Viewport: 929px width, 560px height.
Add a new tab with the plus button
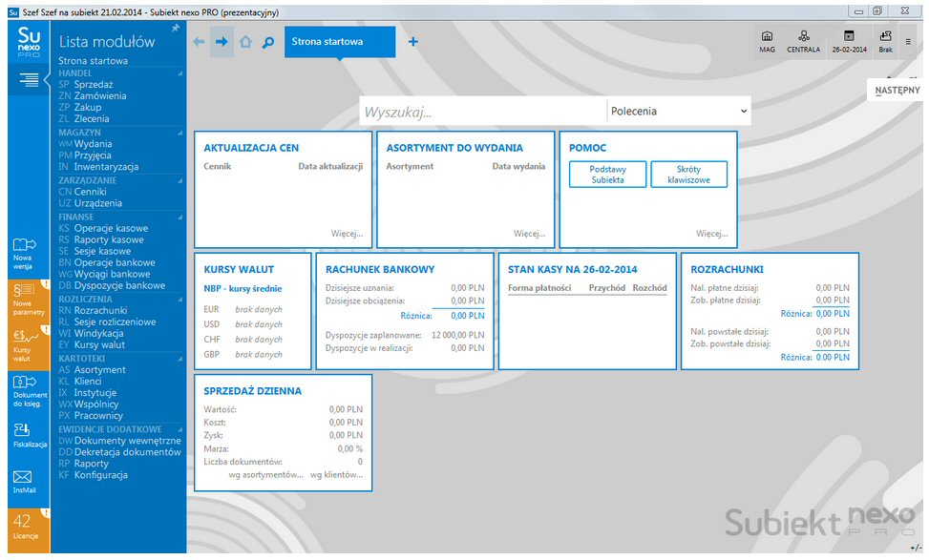(413, 42)
